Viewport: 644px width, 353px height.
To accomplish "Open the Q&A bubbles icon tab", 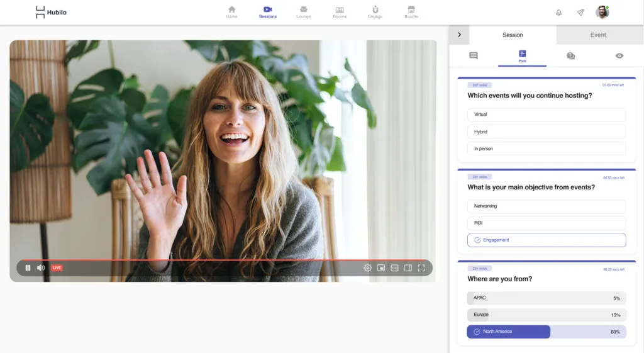I will (570, 56).
